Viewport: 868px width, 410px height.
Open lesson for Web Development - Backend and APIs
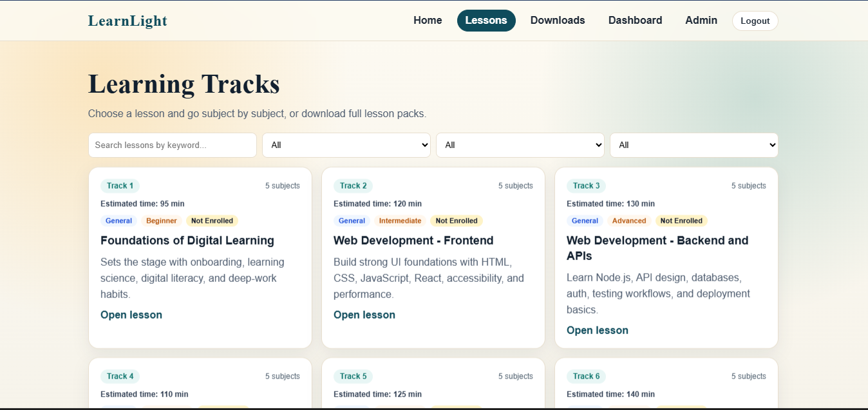click(x=598, y=330)
